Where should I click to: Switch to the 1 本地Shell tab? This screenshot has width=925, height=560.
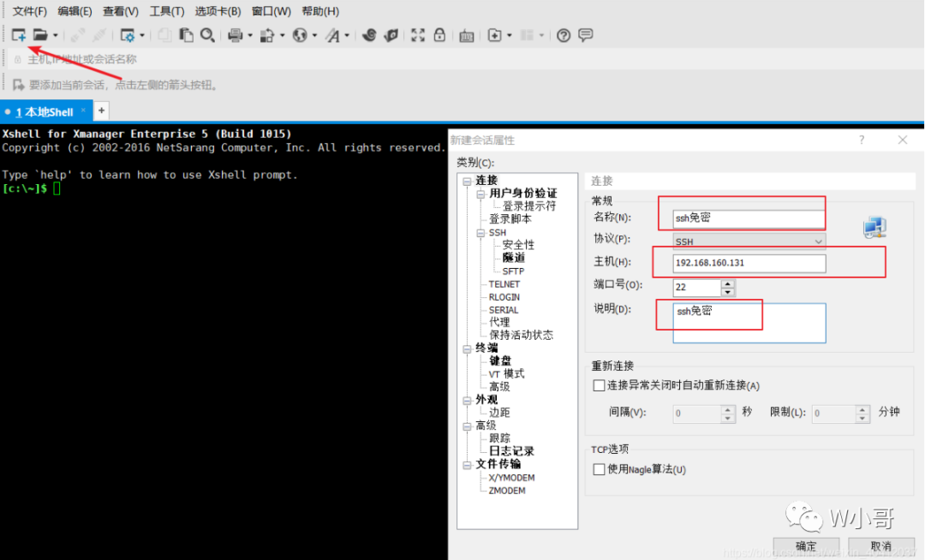(x=45, y=111)
